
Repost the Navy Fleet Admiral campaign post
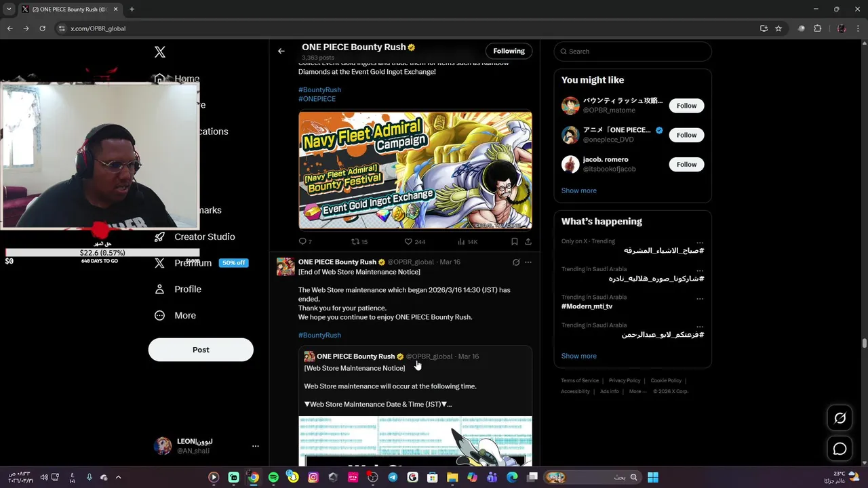click(x=359, y=241)
